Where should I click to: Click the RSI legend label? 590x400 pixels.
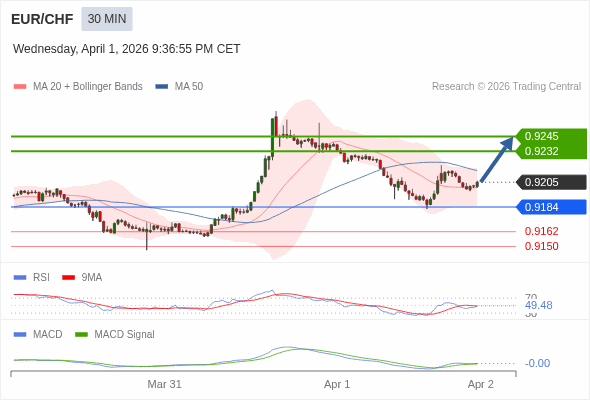[x=41, y=277]
